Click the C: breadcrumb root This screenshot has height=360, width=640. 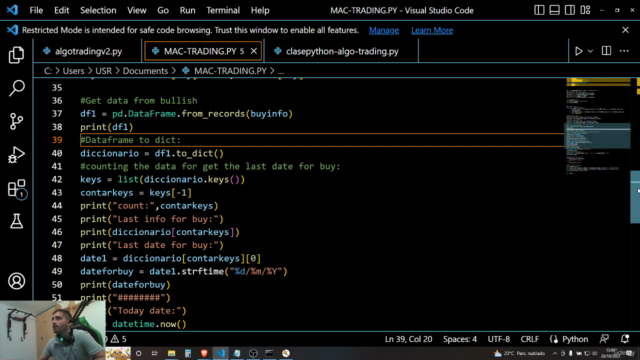coord(48,71)
